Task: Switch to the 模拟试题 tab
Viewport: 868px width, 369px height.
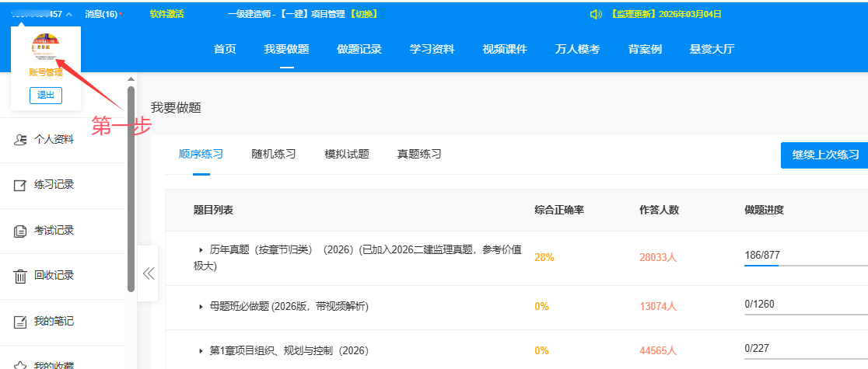Action: click(x=346, y=154)
